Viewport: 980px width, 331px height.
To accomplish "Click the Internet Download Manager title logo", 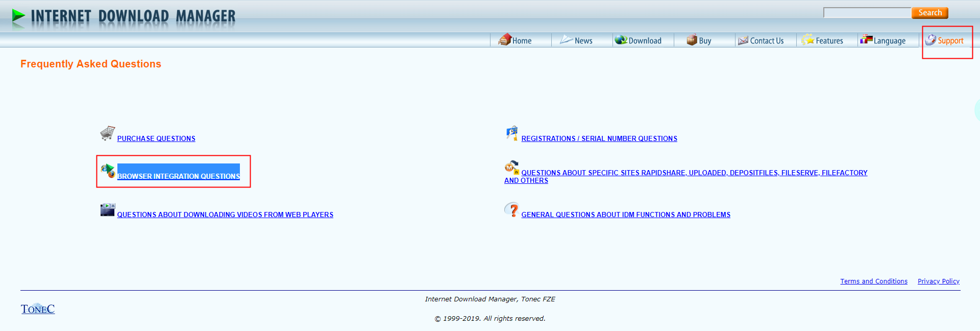I will (133, 16).
